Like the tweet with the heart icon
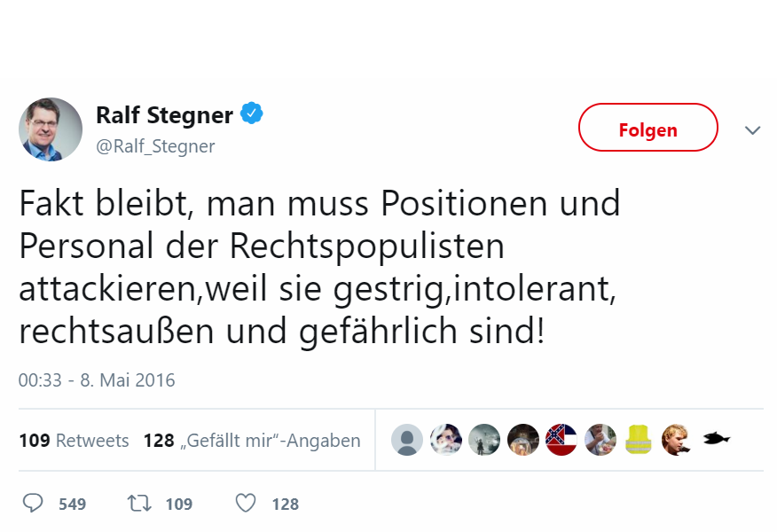Image resolution: width=777 pixels, height=532 pixels. pos(246,504)
